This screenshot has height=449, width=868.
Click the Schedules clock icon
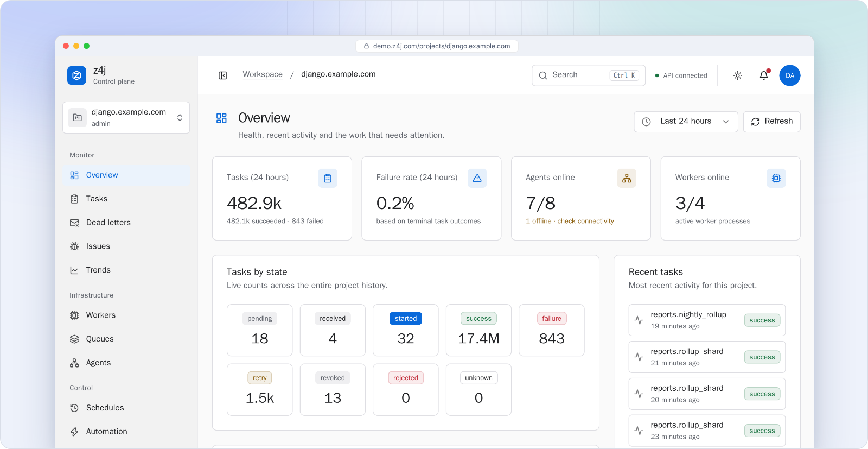point(74,408)
